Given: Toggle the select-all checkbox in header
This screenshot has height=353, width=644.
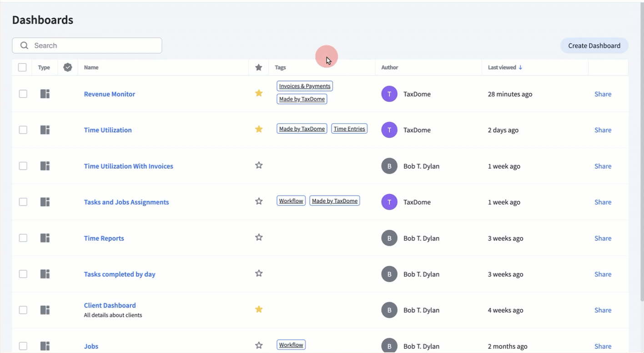Looking at the screenshot, I should tap(22, 67).
